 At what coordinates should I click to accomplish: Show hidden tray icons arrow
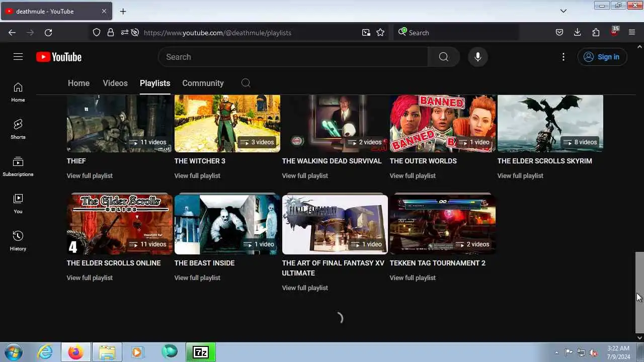click(556, 352)
